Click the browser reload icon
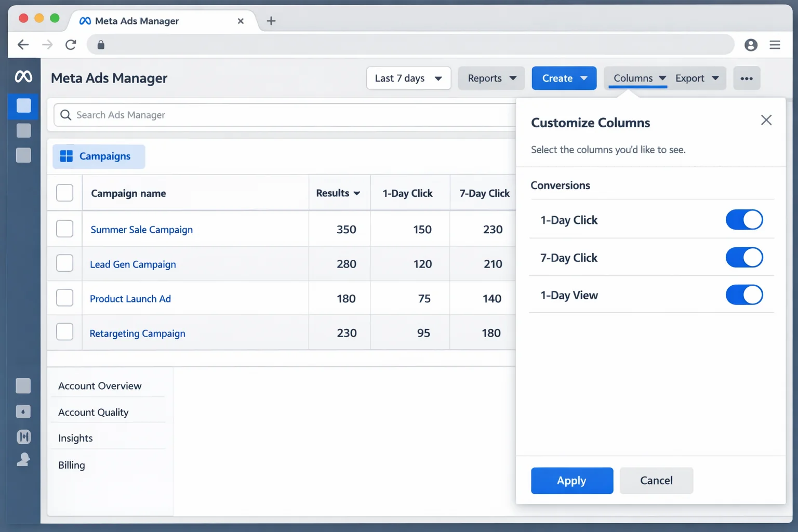 71,45
